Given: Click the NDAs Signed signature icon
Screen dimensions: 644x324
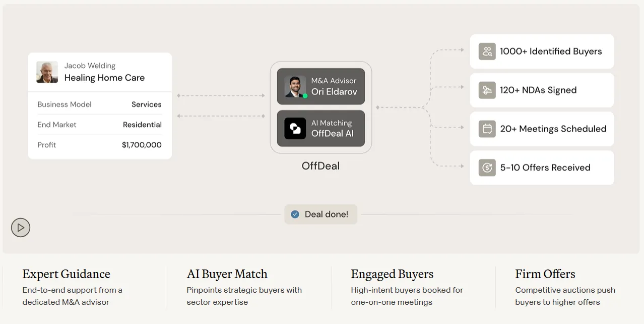Looking at the screenshot, I should (487, 90).
